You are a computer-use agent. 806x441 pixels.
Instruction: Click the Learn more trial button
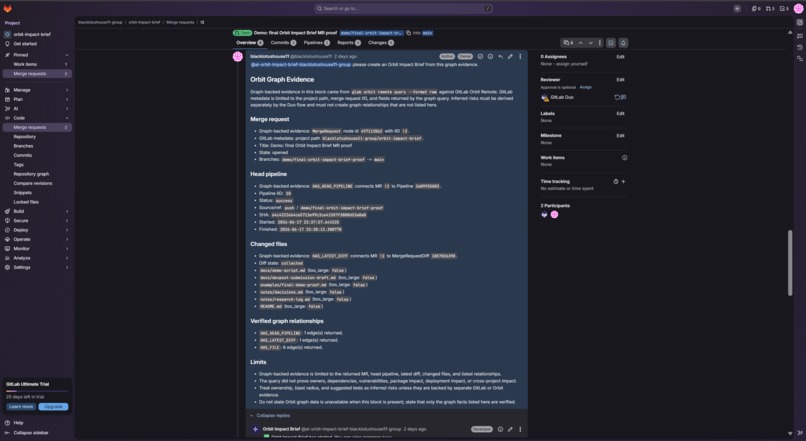pyautogui.click(x=21, y=407)
